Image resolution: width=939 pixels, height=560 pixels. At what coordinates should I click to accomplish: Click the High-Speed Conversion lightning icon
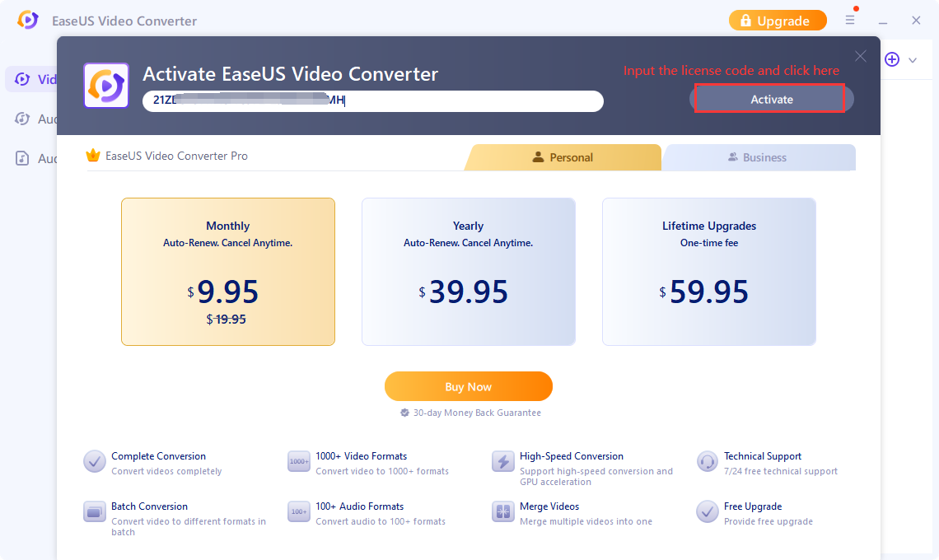[503, 461]
